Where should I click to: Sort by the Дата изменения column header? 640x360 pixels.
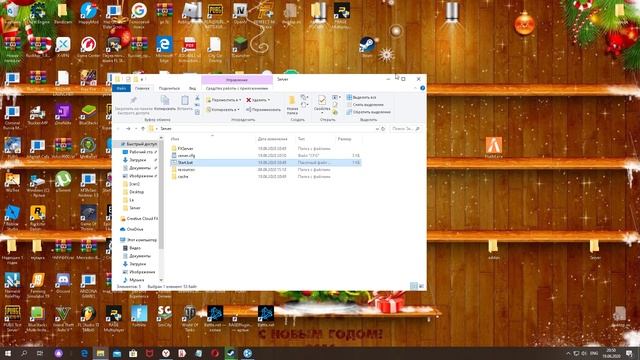click(273, 139)
